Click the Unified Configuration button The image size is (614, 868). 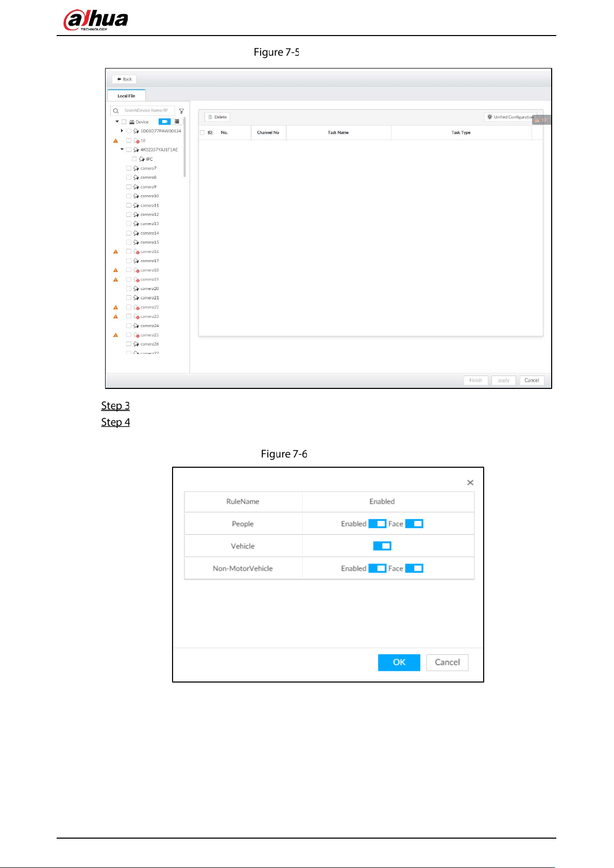pyautogui.click(x=510, y=117)
